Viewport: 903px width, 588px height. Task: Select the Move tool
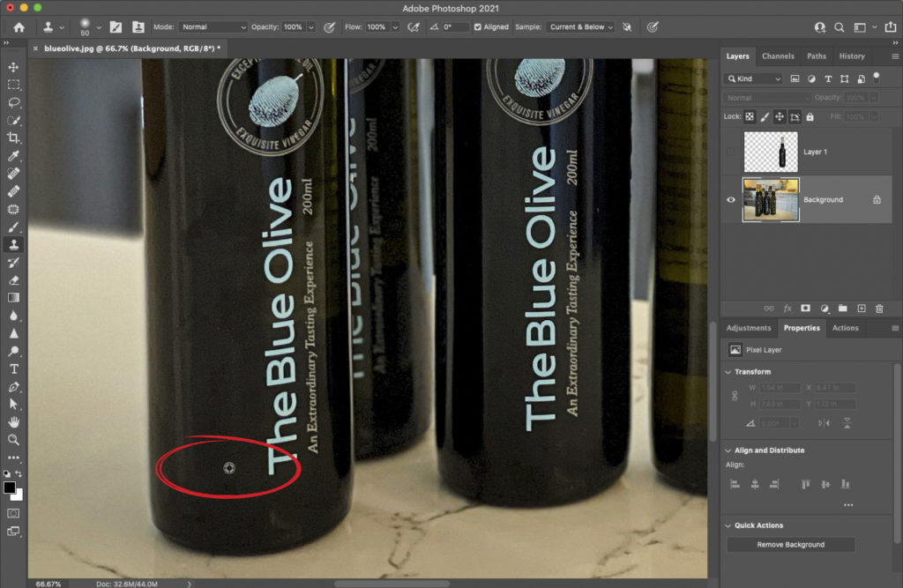tap(14, 67)
